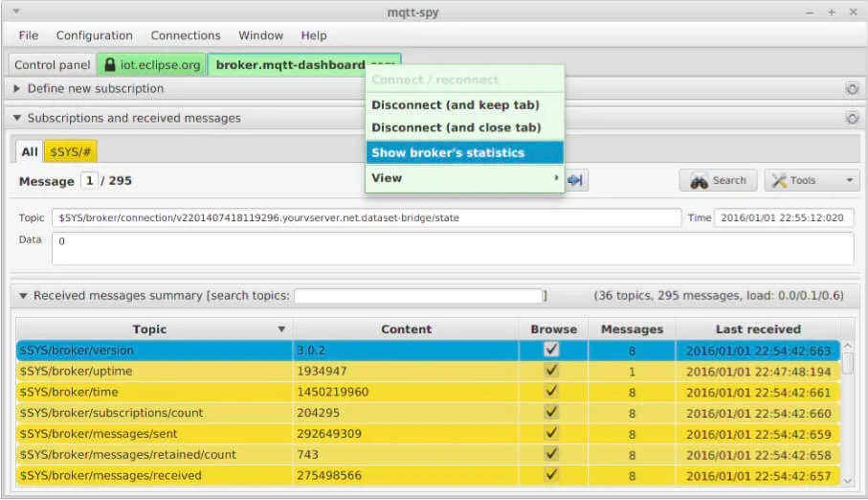The height and width of the screenshot is (500, 868).
Task: Click content value 204295
Action: pyautogui.click(x=319, y=413)
